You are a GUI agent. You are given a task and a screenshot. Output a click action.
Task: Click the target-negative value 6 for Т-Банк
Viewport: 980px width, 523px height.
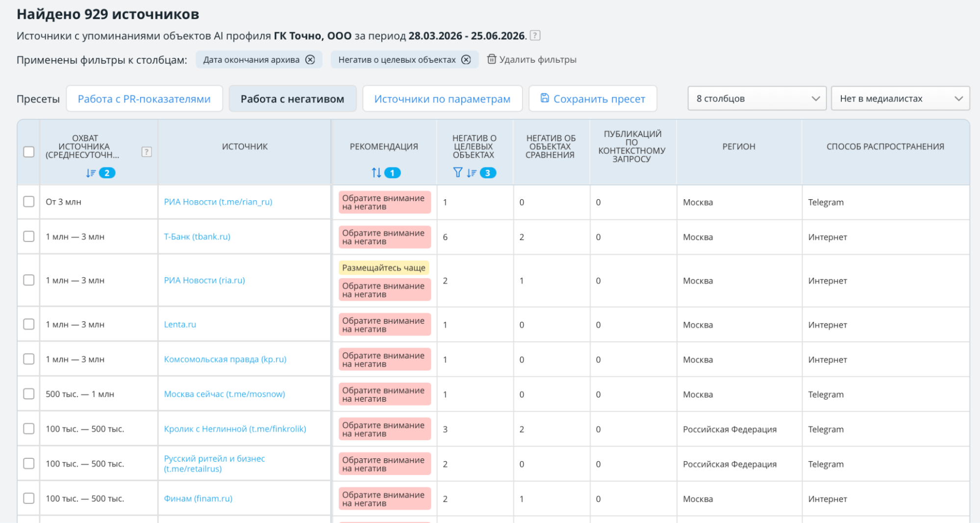pyautogui.click(x=445, y=237)
